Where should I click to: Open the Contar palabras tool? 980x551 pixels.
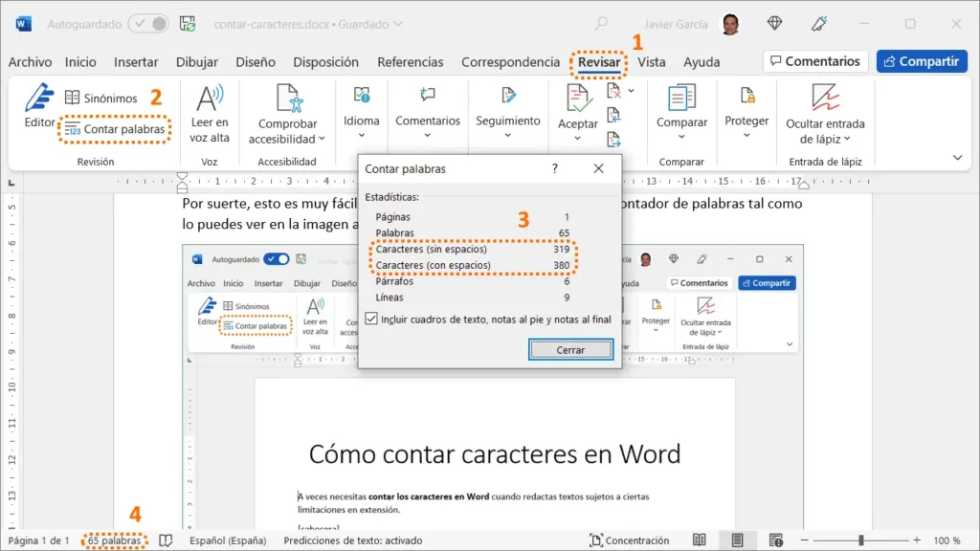pyautogui.click(x=114, y=128)
